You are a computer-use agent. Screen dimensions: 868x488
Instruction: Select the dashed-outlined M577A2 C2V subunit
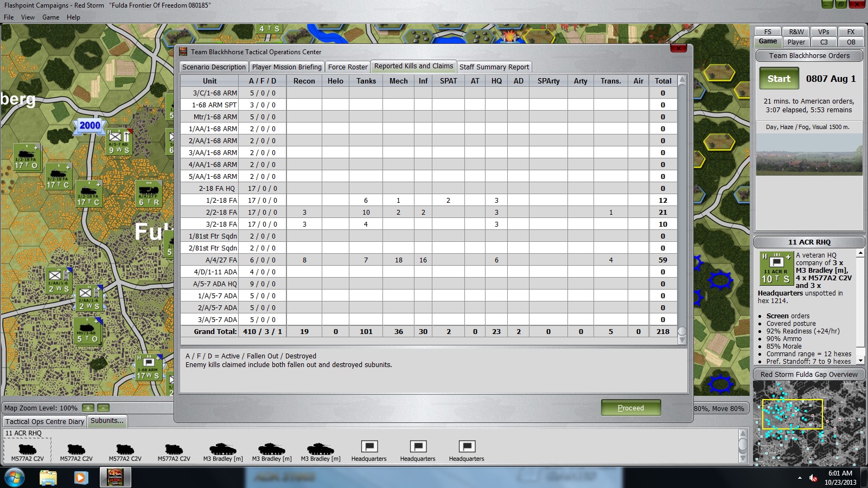[27, 451]
